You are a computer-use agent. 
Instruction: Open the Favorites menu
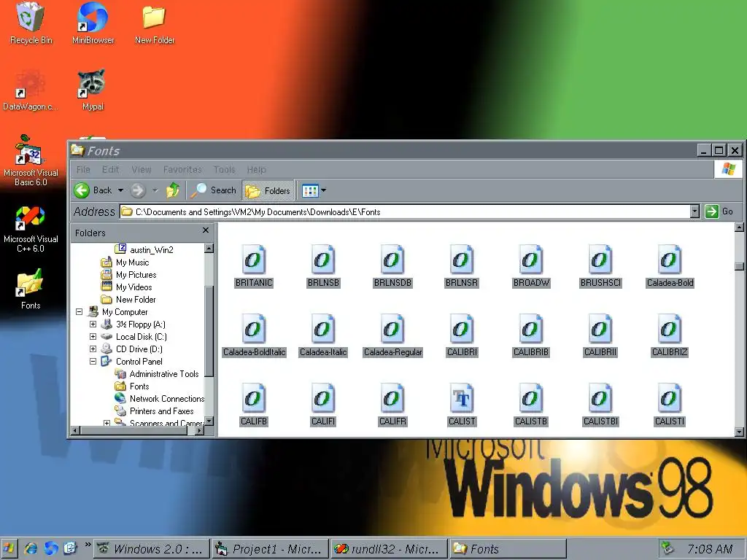182,169
